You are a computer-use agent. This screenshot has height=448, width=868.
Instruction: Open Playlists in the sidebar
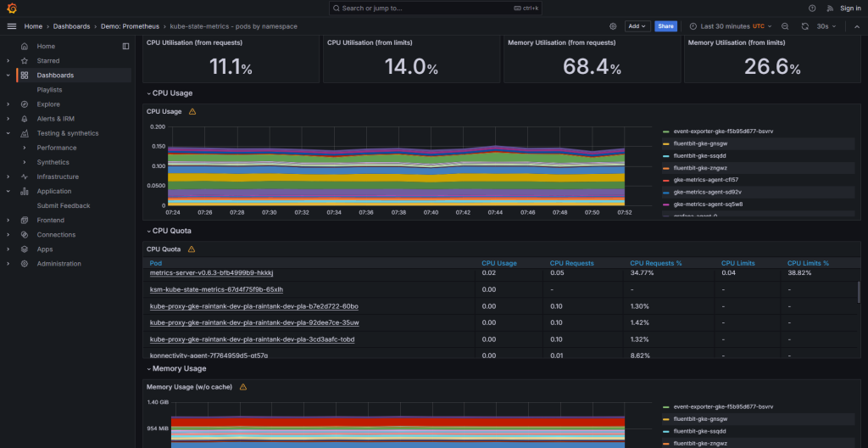pos(49,90)
